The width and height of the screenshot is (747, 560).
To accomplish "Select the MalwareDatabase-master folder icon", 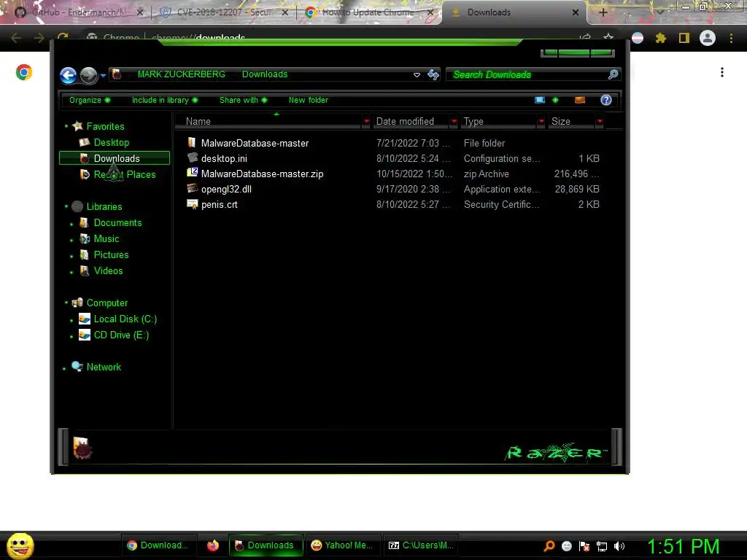I will (x=192, y=142).
